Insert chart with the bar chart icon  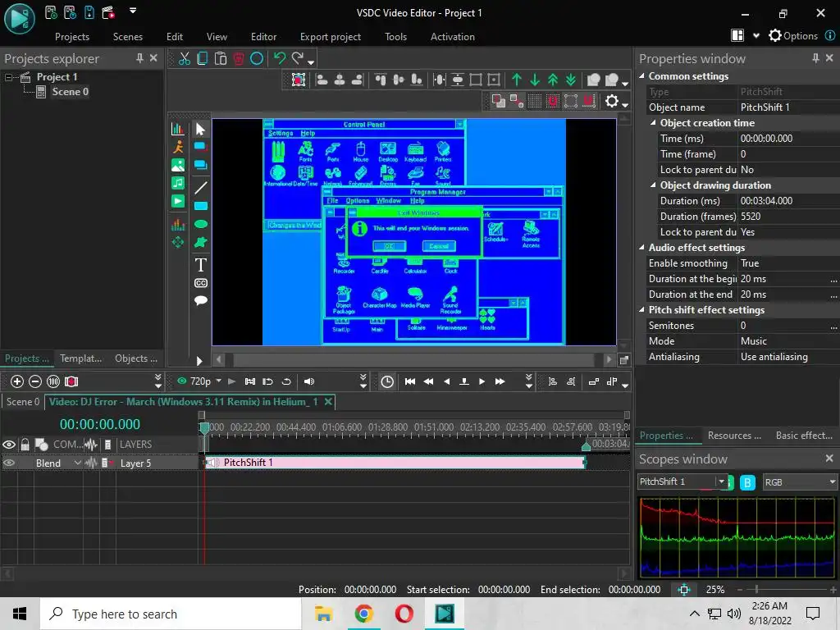click(178, 129)
